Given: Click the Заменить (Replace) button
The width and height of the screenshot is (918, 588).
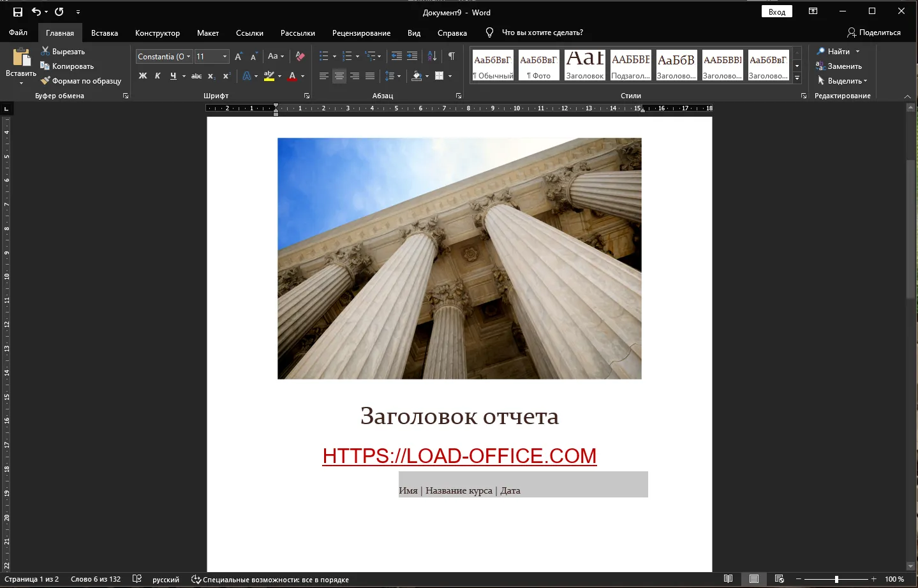Looking at the screenshot, I should tap(839, 66).
